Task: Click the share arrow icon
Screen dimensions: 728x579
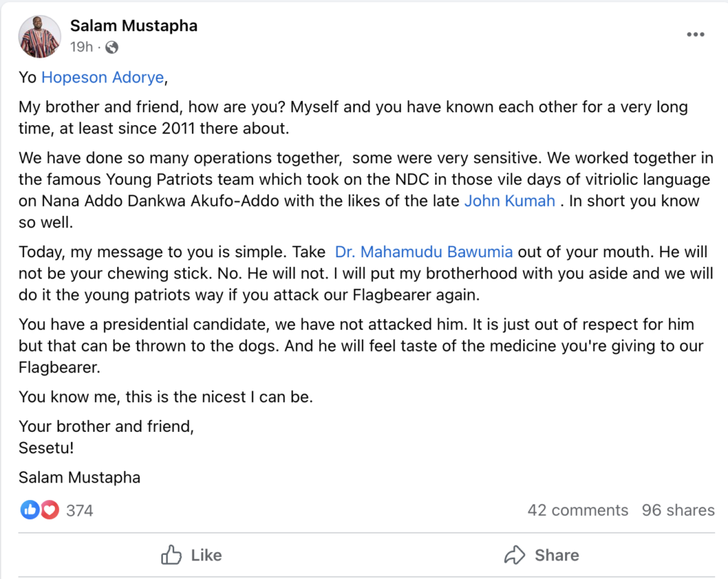Action: (514, 555)
